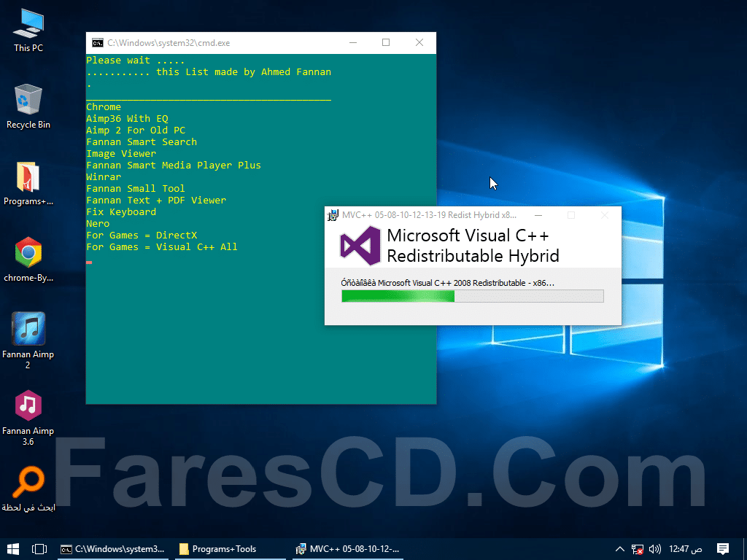Open the This PC desktop icon
This screenshot has width=747, height=560.
click(x=28, y=30)
